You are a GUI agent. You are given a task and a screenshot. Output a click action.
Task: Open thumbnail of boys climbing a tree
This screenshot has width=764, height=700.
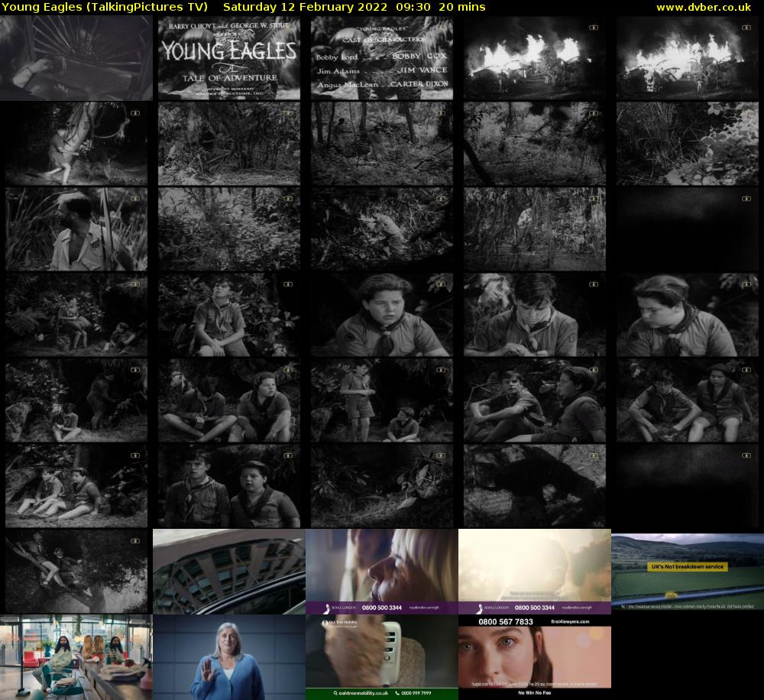point(76,572)
